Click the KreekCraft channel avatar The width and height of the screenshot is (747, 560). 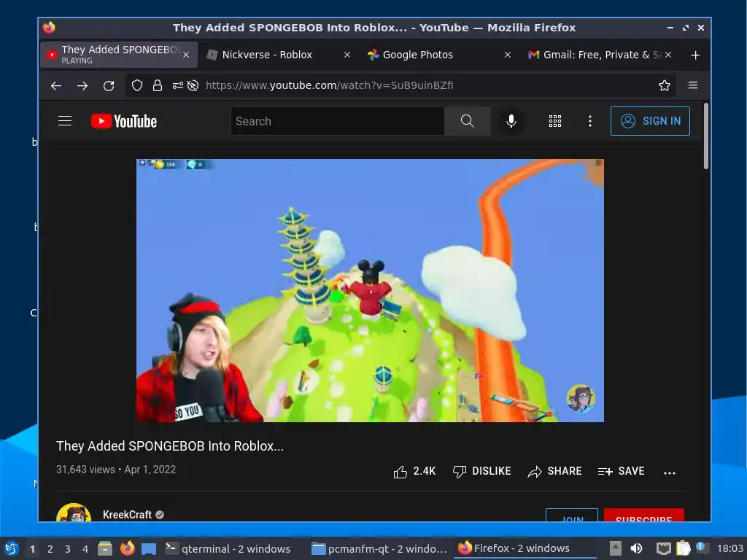[74, 513]
